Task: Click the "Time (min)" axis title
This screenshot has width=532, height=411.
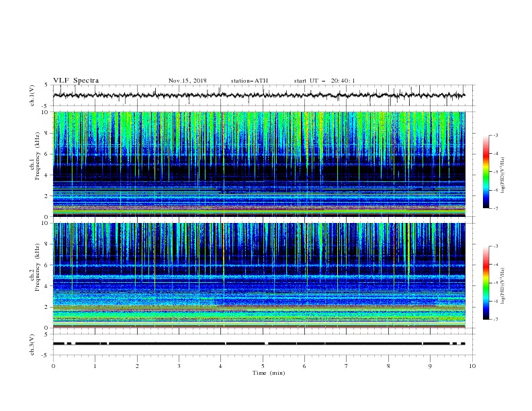Action: click(269, 373)
